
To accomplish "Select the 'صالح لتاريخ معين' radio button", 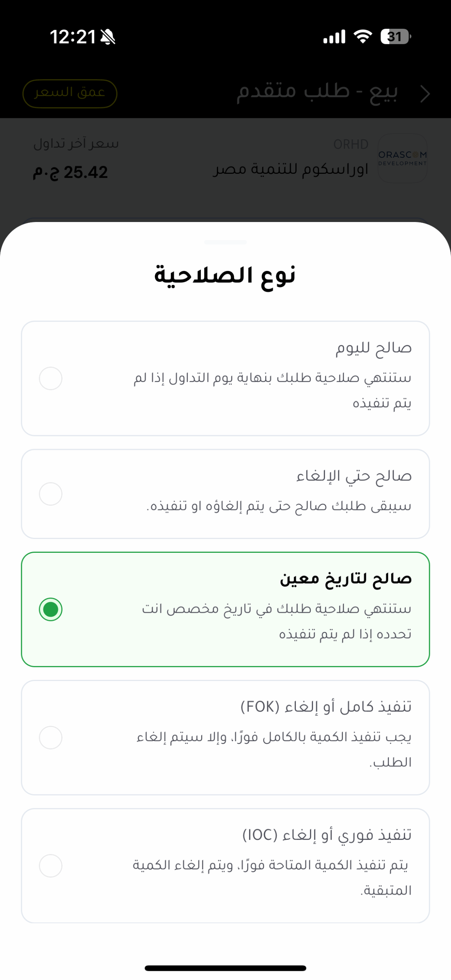I will click(51, 609).
